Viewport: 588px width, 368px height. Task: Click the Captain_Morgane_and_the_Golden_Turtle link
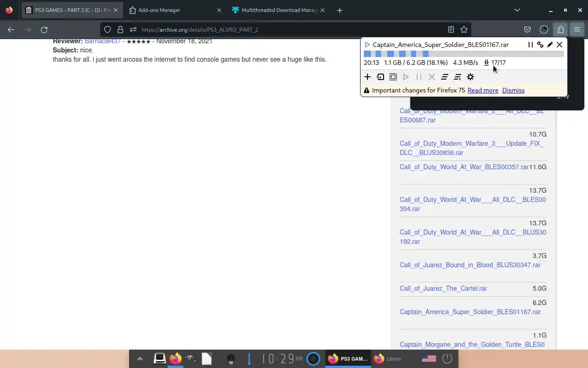[x=472, y=345]
